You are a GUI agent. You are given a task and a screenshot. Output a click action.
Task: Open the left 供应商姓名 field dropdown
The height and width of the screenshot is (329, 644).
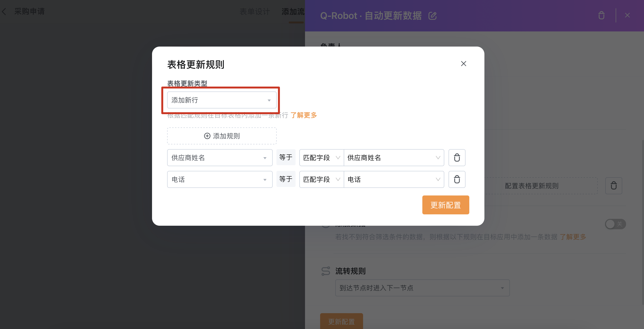click(220, 158)
